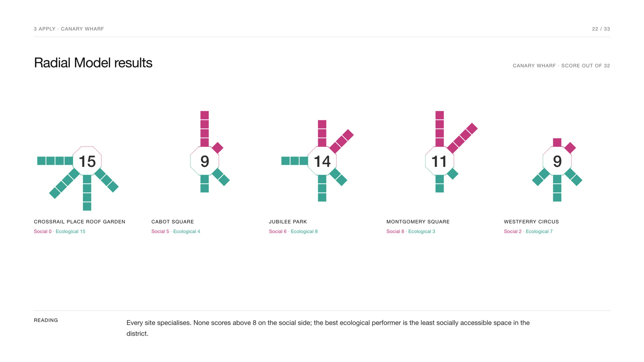The image size is (644, 362).
Task: Click Social 8 text under Montgomery Square
Action: [395, 231]
